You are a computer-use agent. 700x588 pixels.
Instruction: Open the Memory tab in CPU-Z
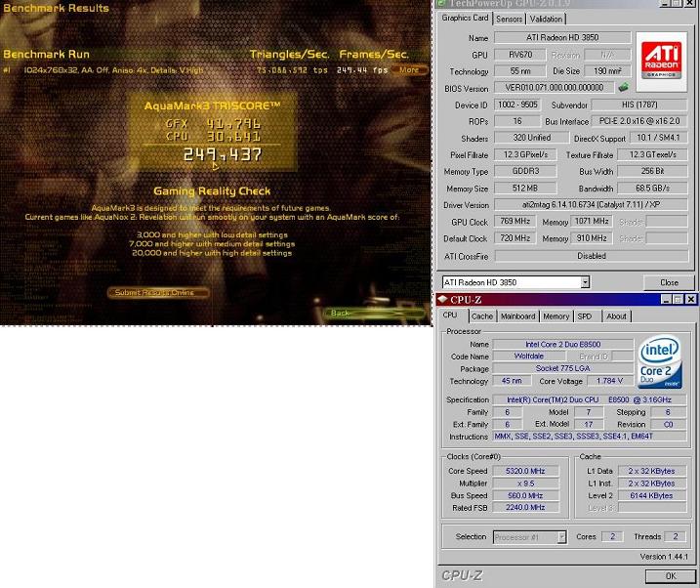pyautogui.click(x=556, y=316)
